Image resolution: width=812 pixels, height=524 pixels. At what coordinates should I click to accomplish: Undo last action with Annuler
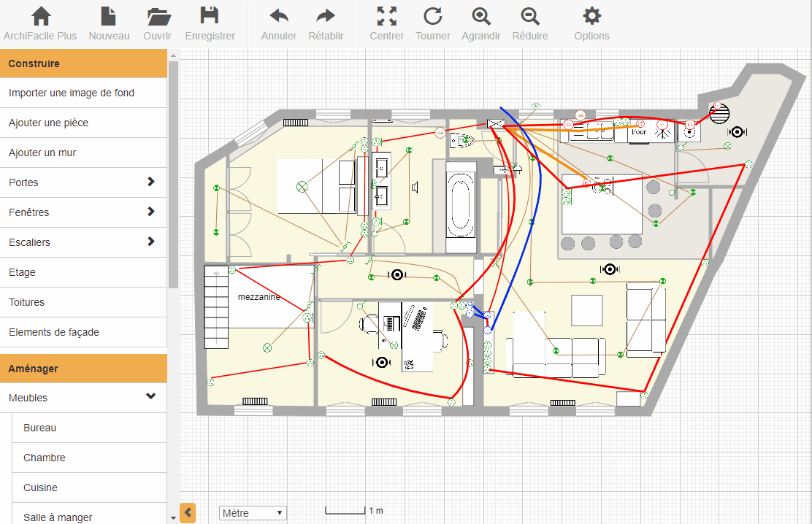[279, 17]
